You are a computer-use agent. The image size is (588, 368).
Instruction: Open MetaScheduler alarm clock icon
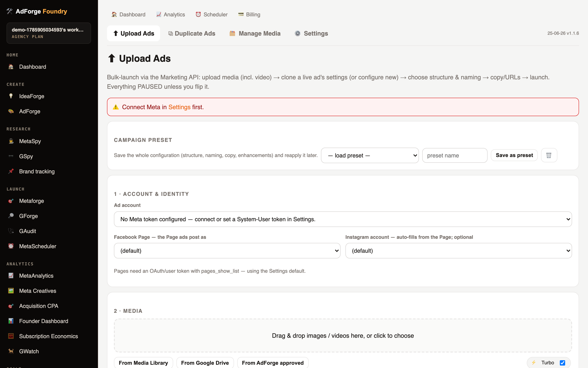click(11, 246)
